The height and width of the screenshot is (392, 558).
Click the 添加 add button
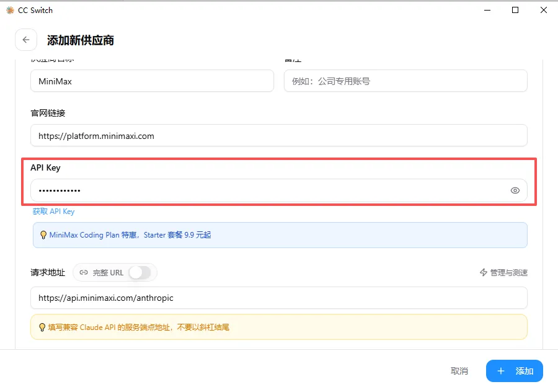pos(514,371)
